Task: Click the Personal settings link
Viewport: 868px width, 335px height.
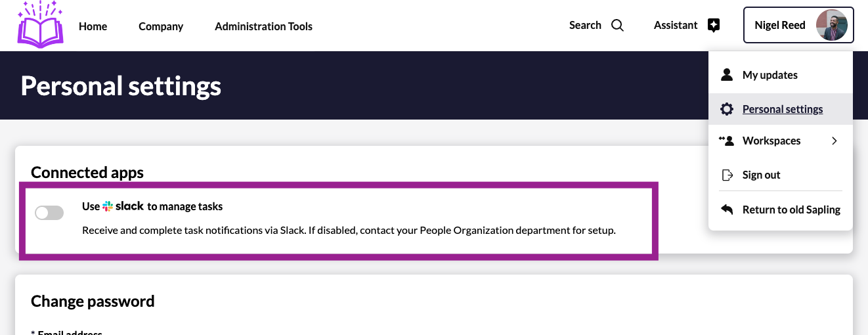Action: pyautogui.click(x=782, y=109)
